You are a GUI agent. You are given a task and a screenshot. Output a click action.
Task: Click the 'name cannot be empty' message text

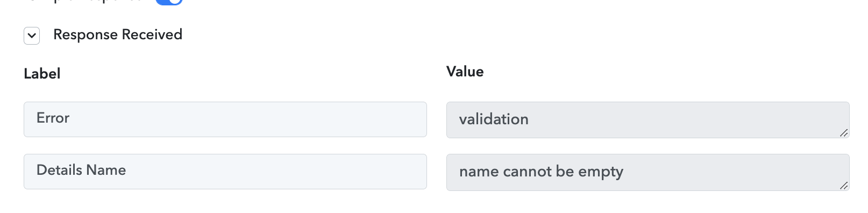(541, 172)
